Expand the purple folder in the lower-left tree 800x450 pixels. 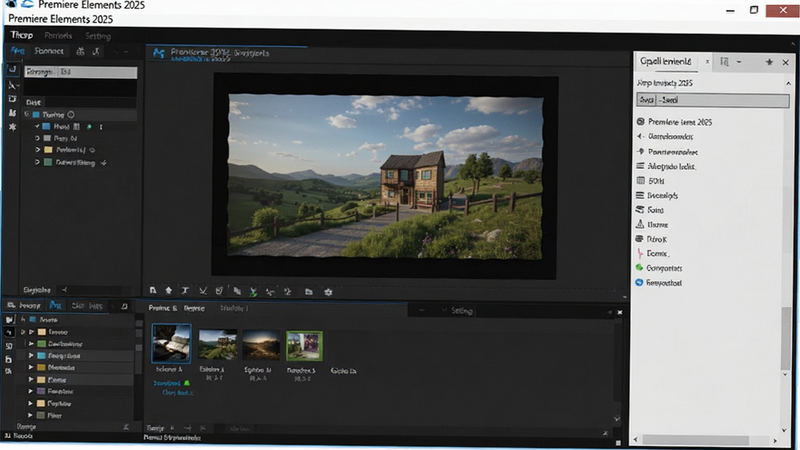[x=31, y=391]
